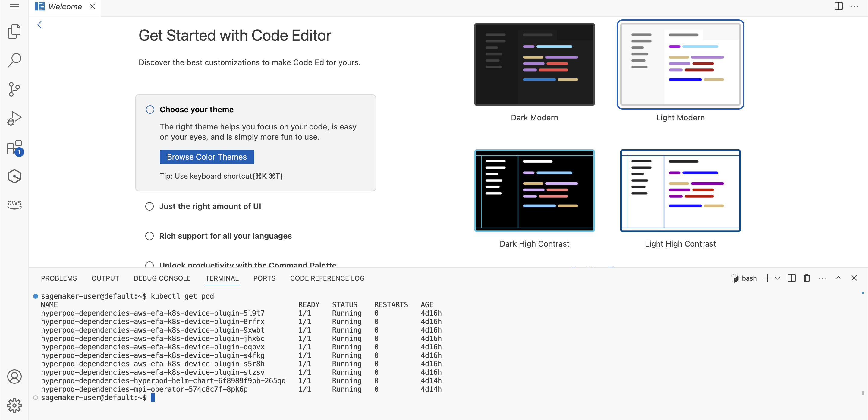The width and height of the screenshot is (868, 420).
Task: Open the Search view icon
Action: 14,60
